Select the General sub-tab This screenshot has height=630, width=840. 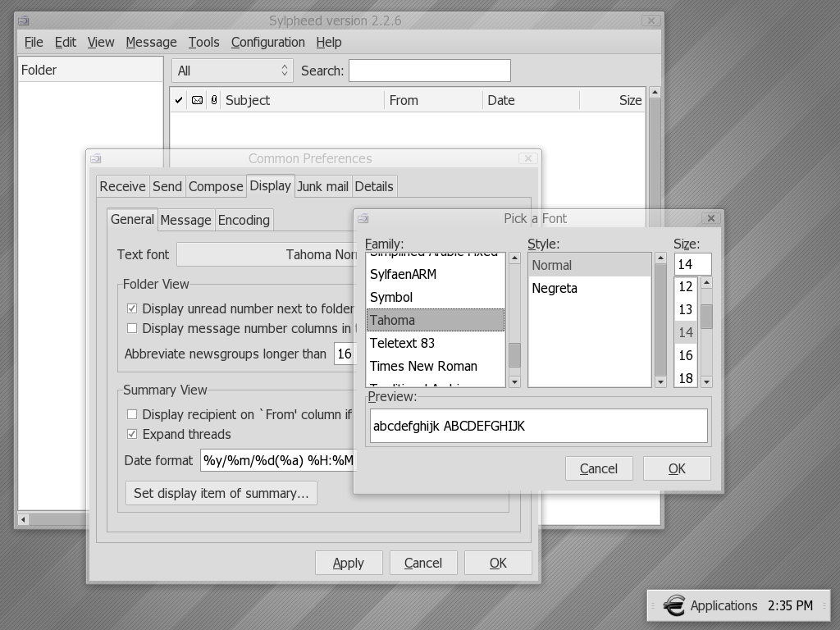[132, 219]
